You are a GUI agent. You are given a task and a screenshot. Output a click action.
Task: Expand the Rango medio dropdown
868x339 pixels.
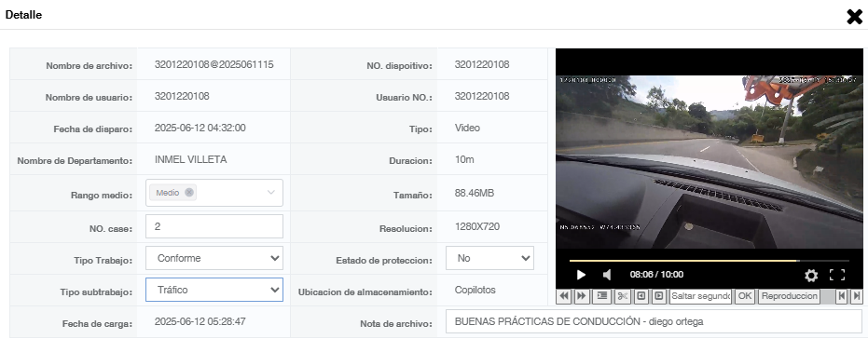tap(270, 193)
